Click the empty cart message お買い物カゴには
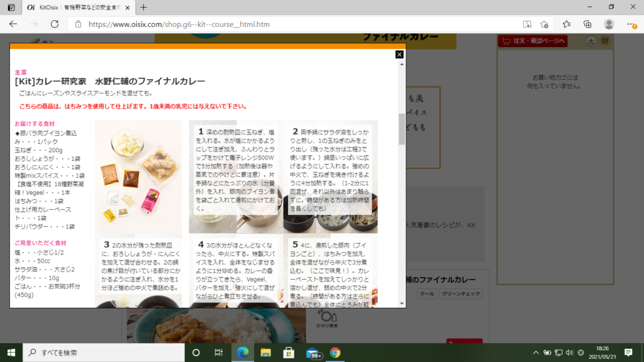The width and height of the screenshot is (644, 362). [555, 77]
